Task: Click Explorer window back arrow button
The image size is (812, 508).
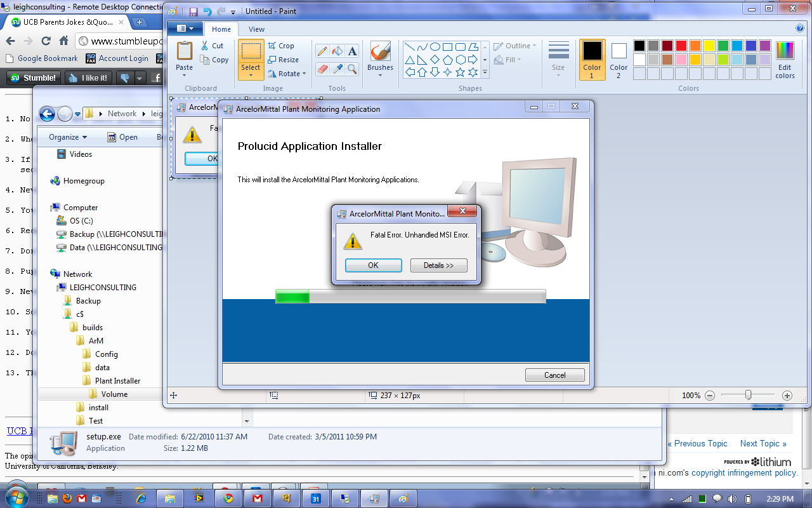Action: (47, 114)
